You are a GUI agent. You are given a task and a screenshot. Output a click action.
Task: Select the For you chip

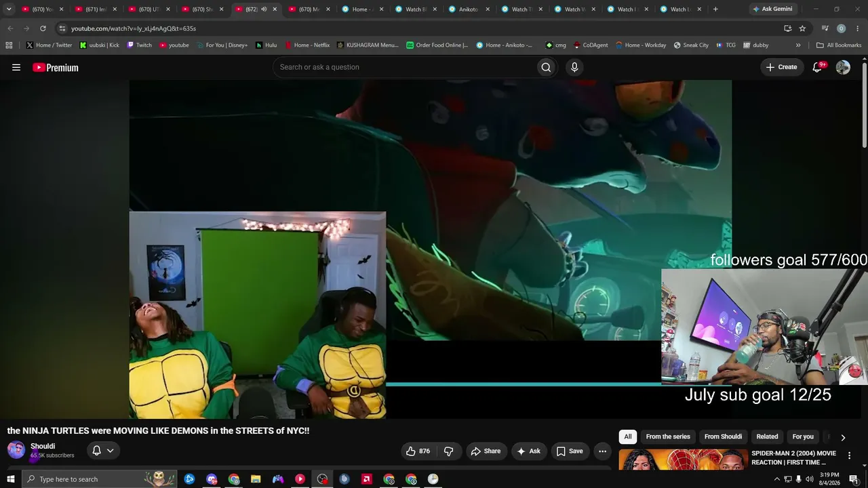(x=803, y=436)
